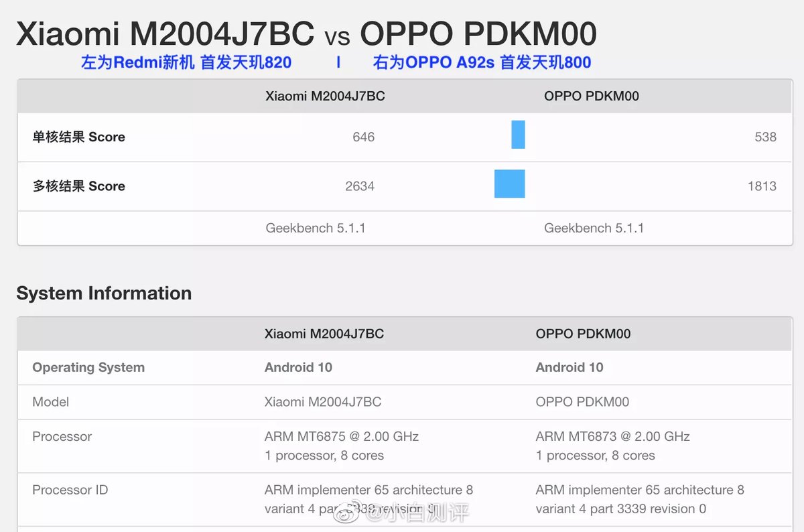This screenshot has height=532, width=804.
Task: Click score table header 'OPPO PDKM00'
Action: coord(592,96)
